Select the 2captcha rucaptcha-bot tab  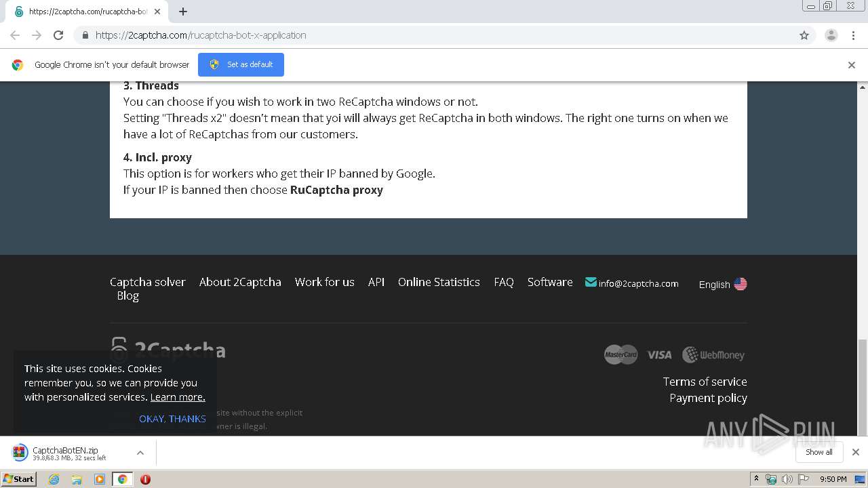point(88,12)
